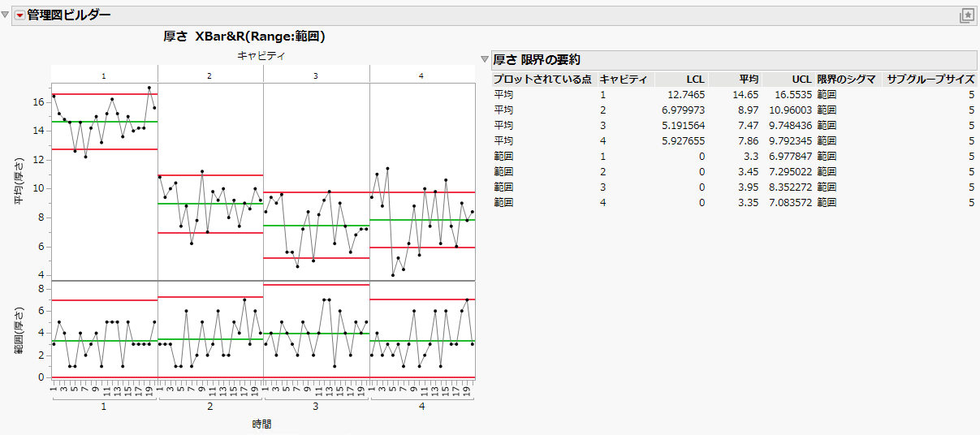Click the LCL value 5.191564

682,125
